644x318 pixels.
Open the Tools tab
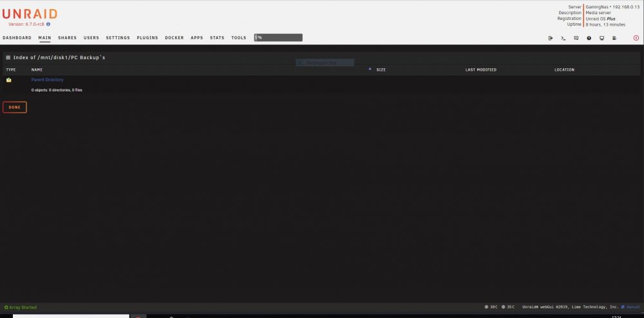click(x=239, y=38)
